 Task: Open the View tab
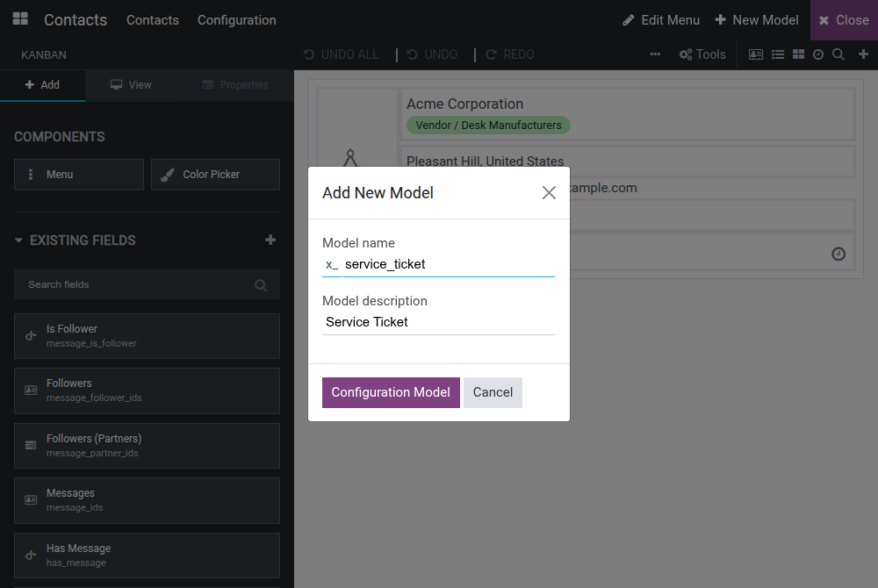(x=131, y=85)
